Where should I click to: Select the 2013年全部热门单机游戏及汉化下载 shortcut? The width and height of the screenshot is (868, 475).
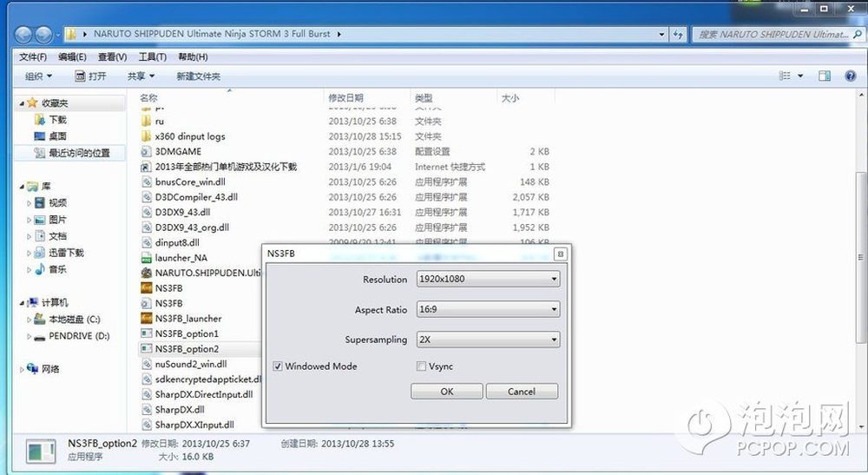click(226, 167)
